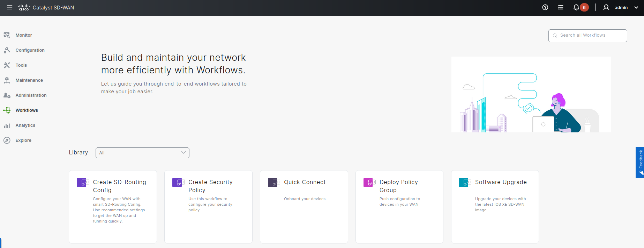The image size is (644, 248).
Task: Open the Feedback side tab
Action: pos(640,162)
